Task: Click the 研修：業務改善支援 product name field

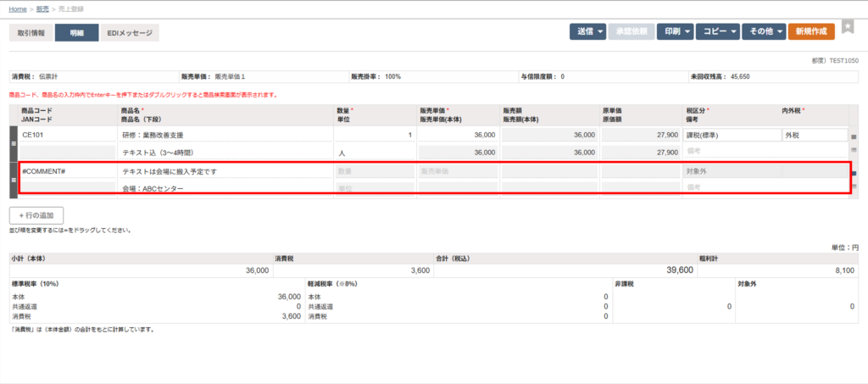Action: point(225,135)
